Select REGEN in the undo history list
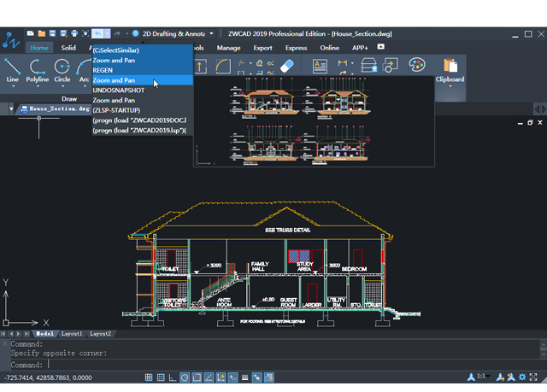 (x=143, y=70)
